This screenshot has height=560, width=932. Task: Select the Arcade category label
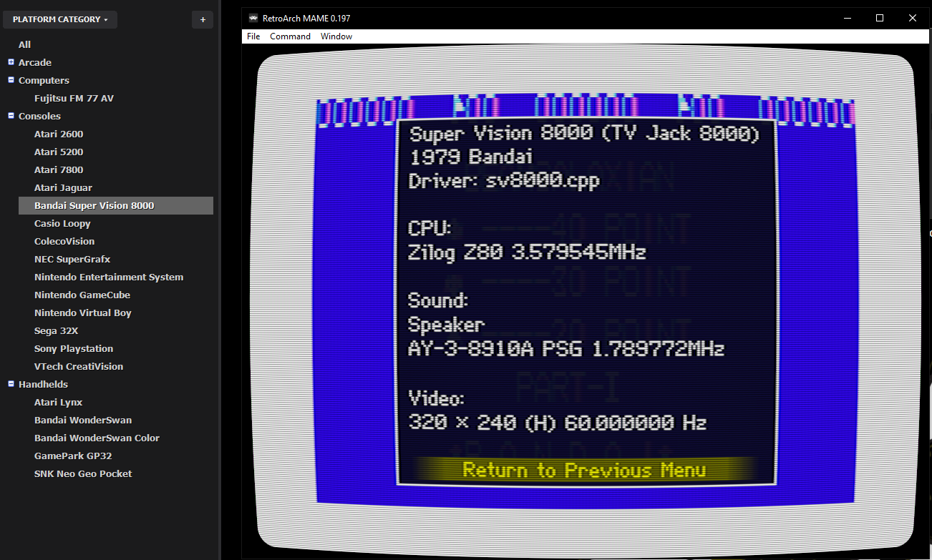[35, 62]
